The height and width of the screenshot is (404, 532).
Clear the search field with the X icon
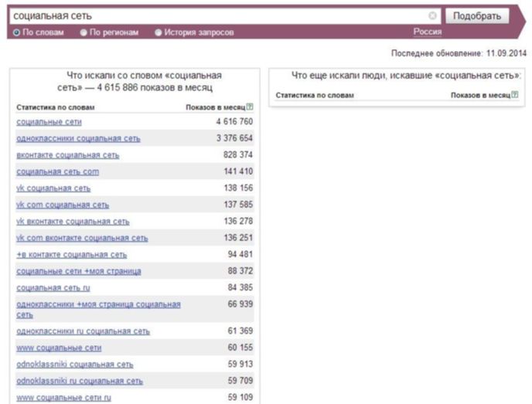[432, 15]
